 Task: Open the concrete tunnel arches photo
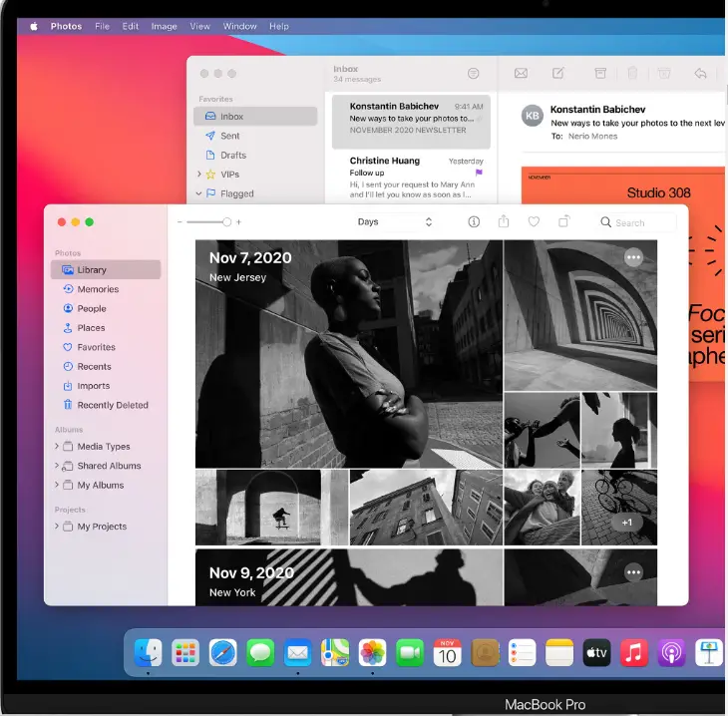[580, 315]
